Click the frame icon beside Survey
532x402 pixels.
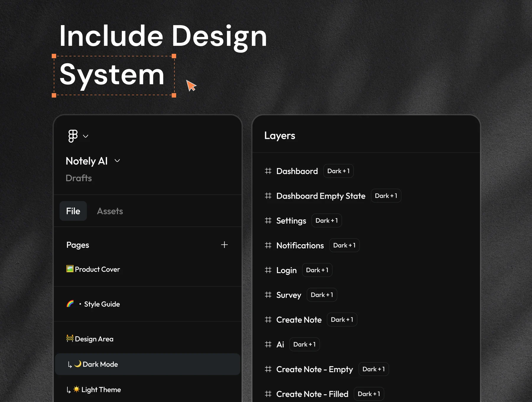(x=268, y=295)
